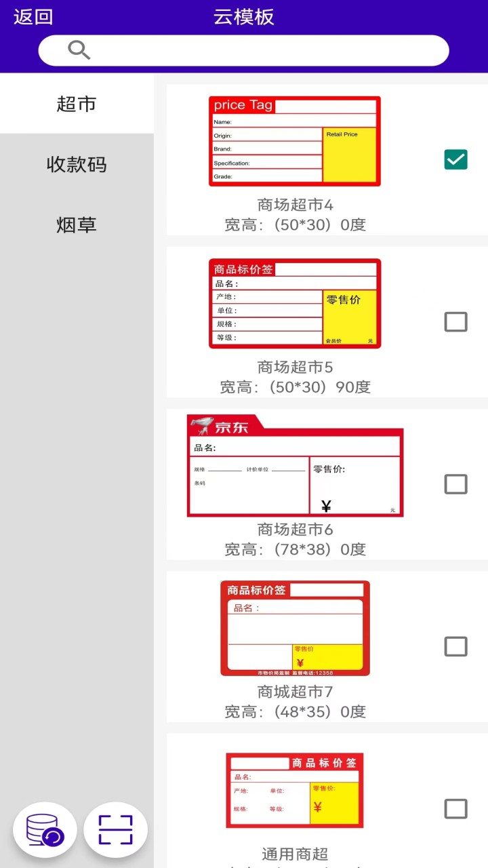This screenshot has height=868, width=488.
Task: View the 商场超市5 template thumbnail
Action: [x=294, y=303]
